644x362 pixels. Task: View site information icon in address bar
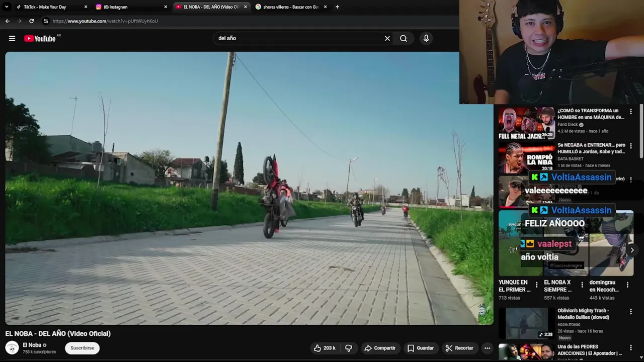[x=46, y=21]
